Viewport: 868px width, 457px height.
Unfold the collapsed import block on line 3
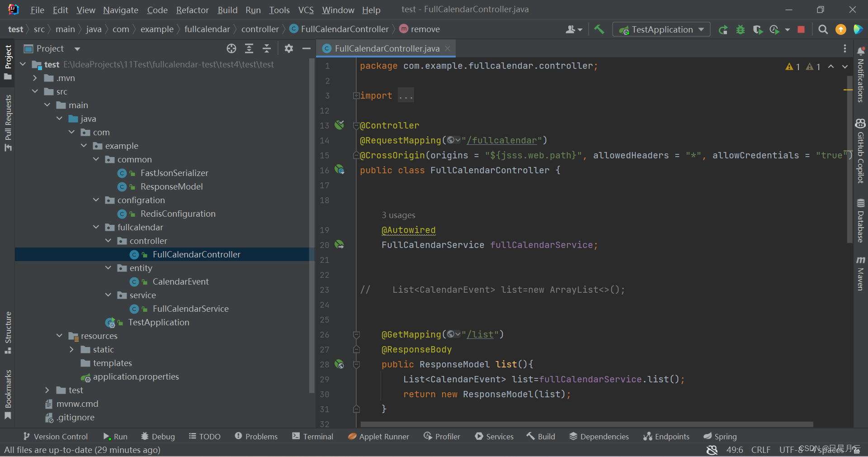356,95
